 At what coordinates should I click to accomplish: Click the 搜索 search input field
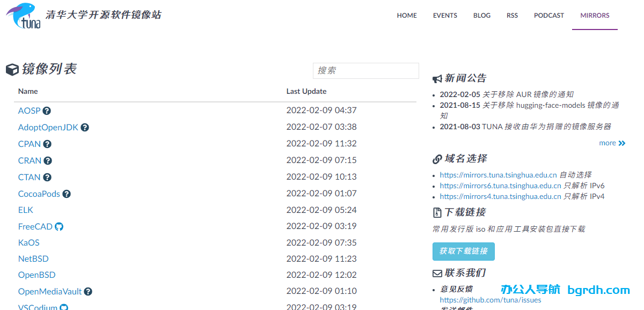[x=365, y=71]
